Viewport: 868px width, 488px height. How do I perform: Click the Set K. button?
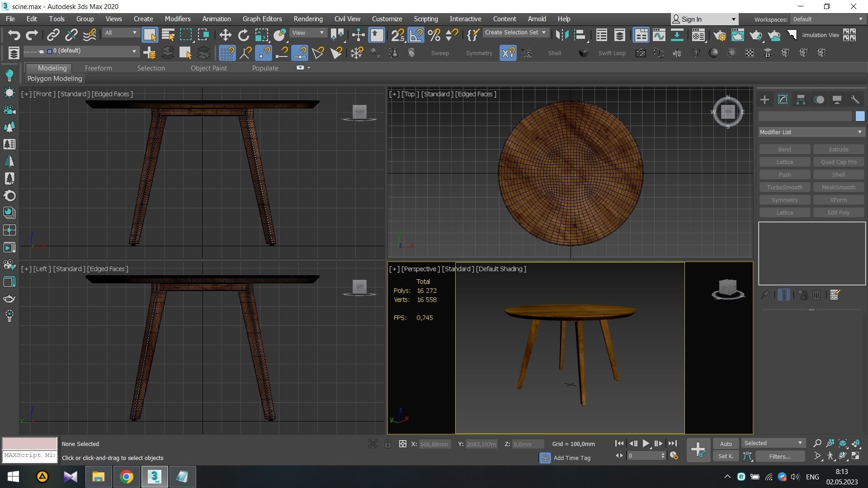pos(726,456)
